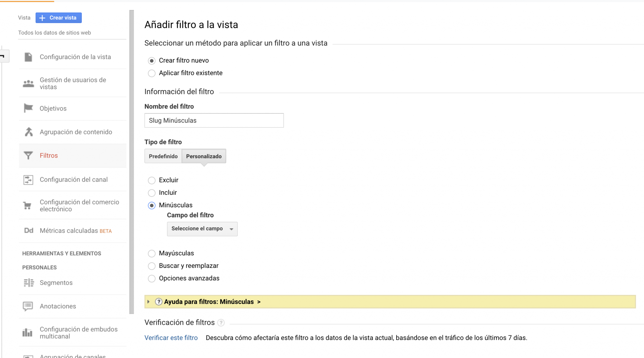Click the Anotaciones speech bubble icon

tap(28, 306)
